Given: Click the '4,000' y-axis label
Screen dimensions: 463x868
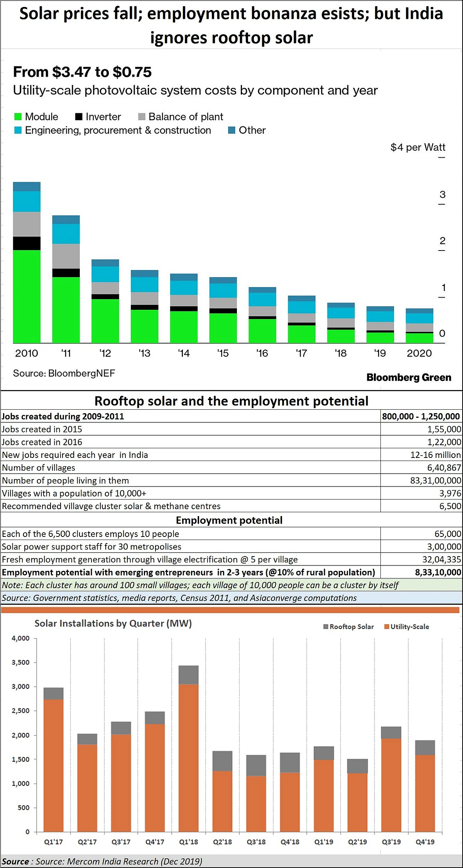Looking at the screenshot, I should click(20, 638).
